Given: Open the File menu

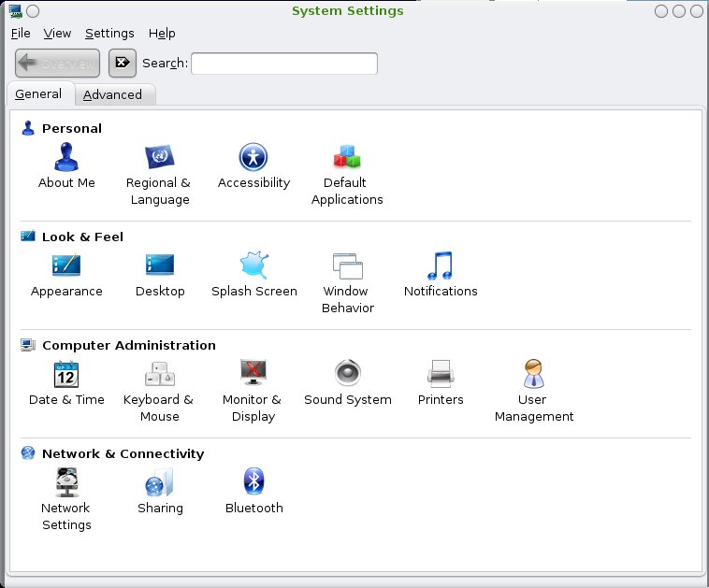Looking at the screenshot, I should click(21, 33).
